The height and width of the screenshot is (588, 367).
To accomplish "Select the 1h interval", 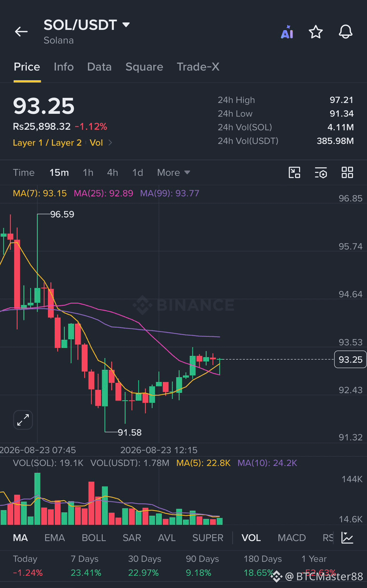I will (88, 172).
